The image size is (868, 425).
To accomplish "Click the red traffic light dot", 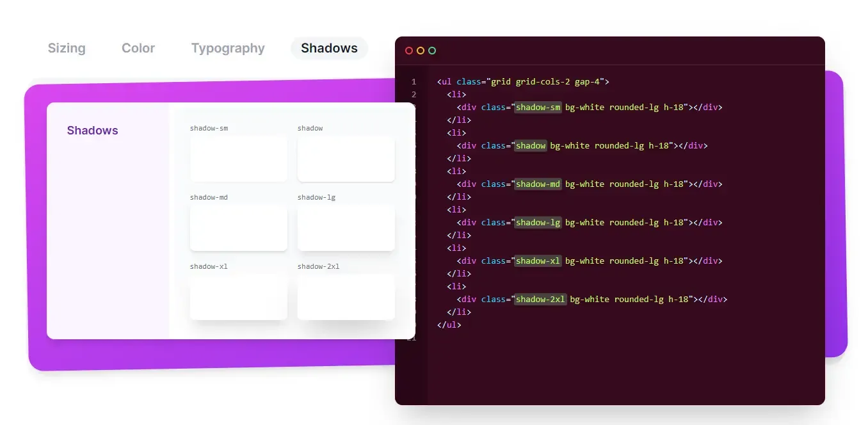I will 409,50.
